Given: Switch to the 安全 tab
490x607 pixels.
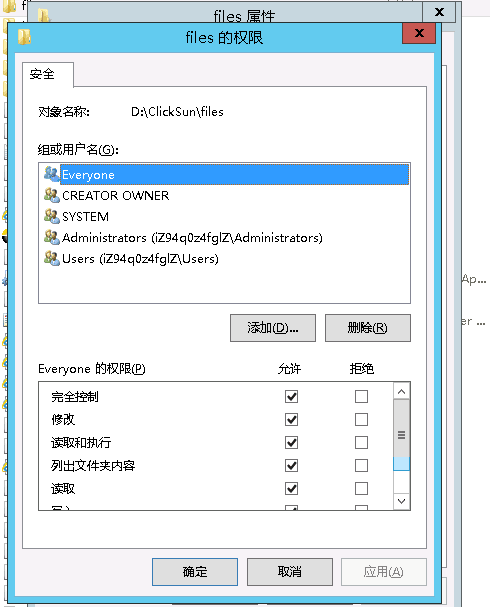Looking at the screenshot, I should (x=43, y=74).
